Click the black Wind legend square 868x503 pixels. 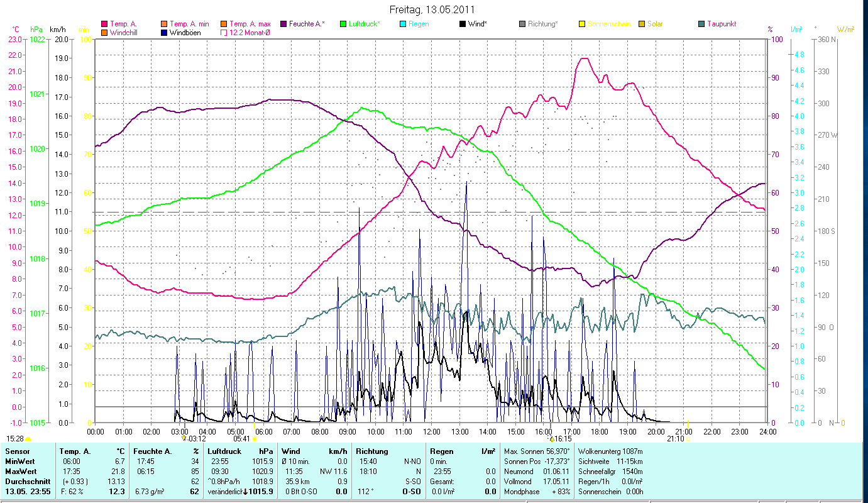coord(463,24)
